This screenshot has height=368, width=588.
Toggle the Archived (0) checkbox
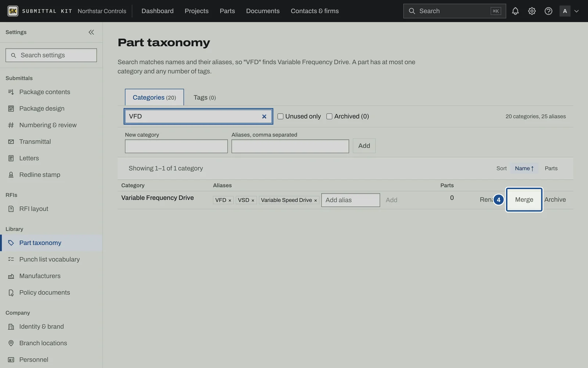(x=329, y=116)
